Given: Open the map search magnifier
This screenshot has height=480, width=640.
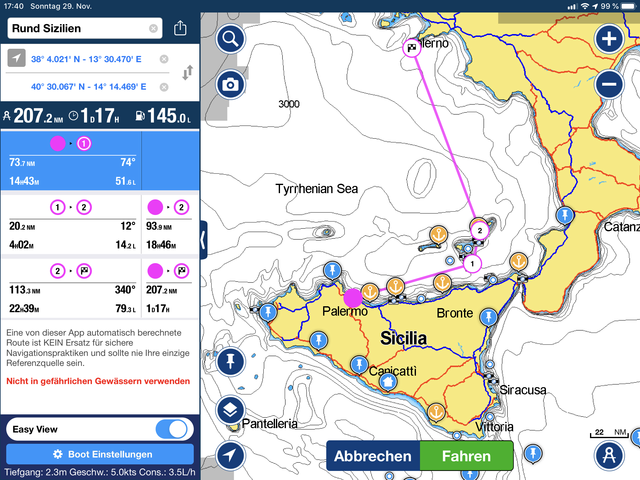Looking at the screenshot, I should tap(230, 40).
